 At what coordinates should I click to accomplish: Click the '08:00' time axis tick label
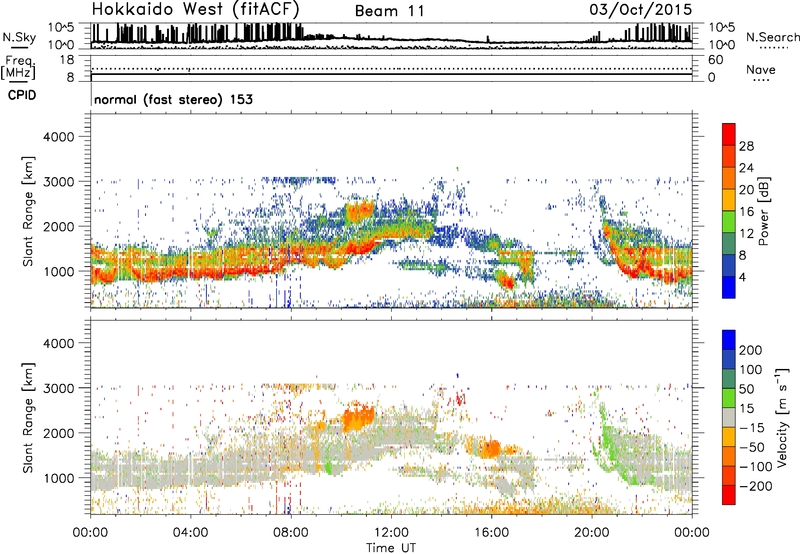pos(291,533)
